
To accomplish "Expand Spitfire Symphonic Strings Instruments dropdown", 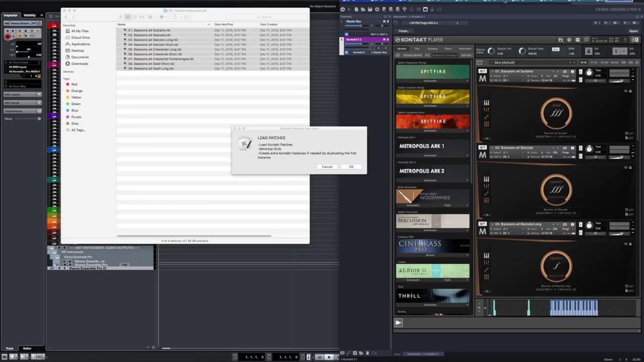I will [433, 81].
